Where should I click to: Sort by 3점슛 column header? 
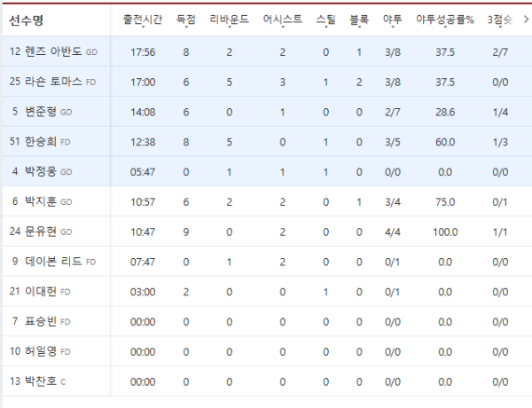[x=500, y=20]
